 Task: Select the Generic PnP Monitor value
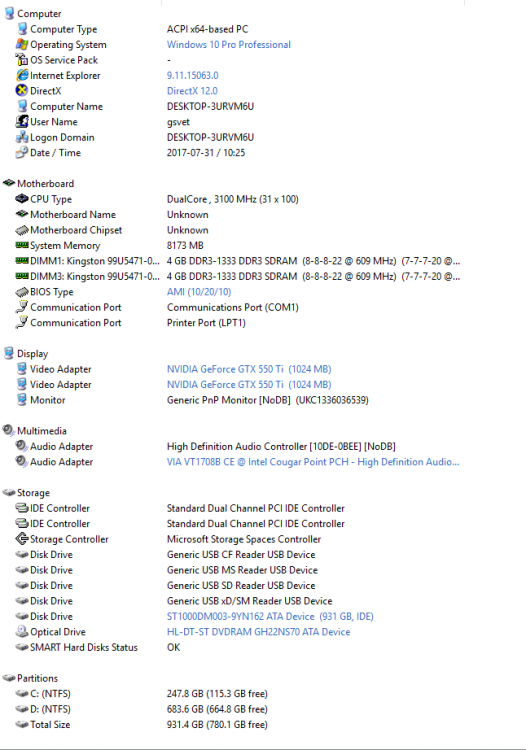click(268, 400)
